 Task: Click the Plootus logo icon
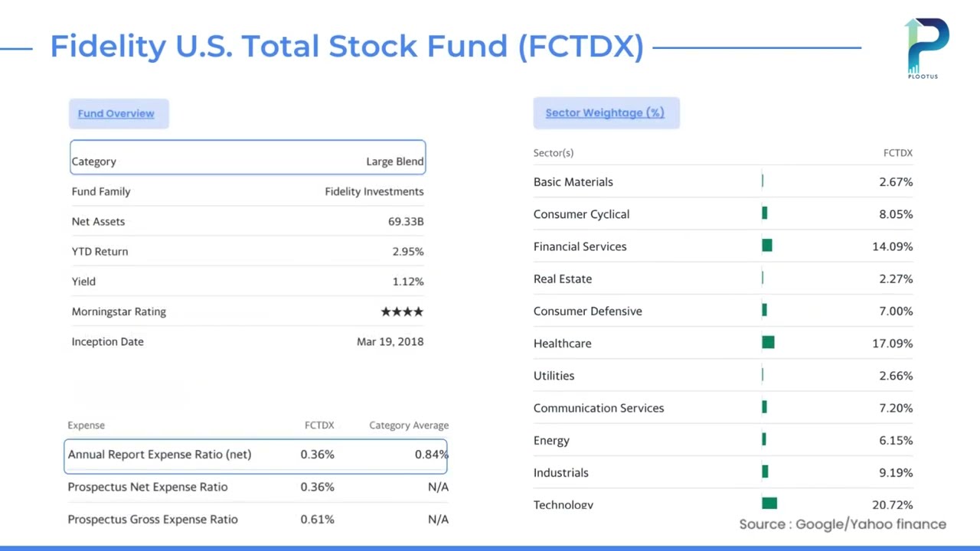(927, 48)
